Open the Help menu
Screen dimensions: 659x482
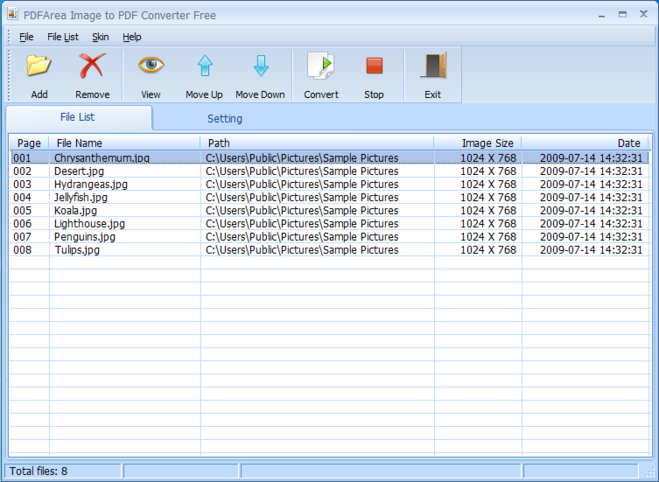tap(132, 37)
